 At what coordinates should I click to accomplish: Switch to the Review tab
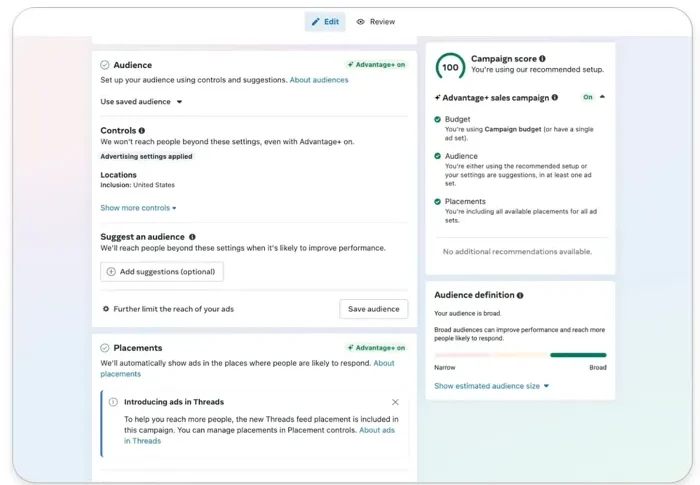pyautogui.click(x=376, y=22)
